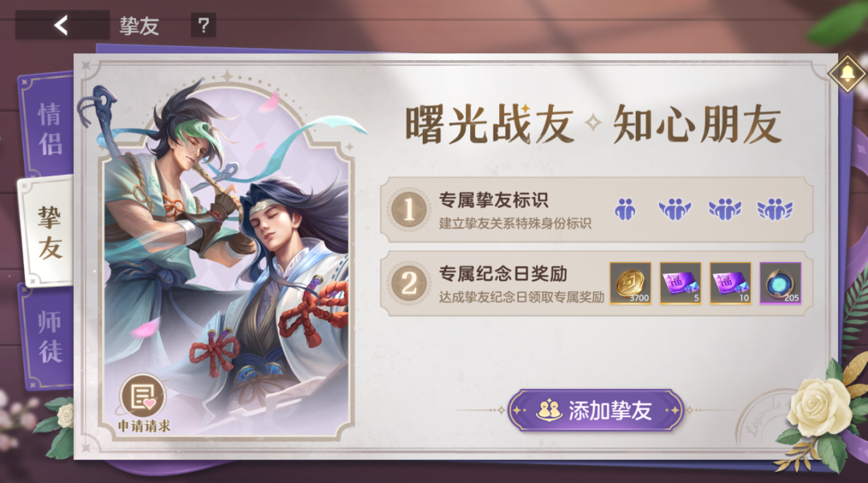Select the first two-person 挚友 badge
868x483 pixels.
coord(625,210)
